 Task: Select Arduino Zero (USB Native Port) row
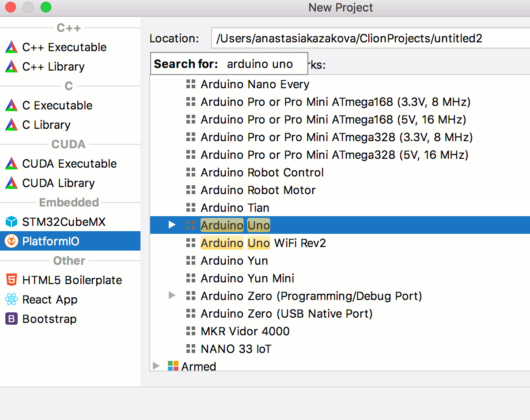(x=340, y=314)
